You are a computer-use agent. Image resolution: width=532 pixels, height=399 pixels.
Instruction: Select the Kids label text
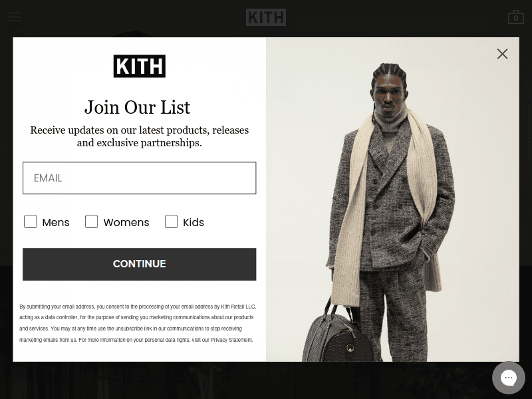[194, 223]
